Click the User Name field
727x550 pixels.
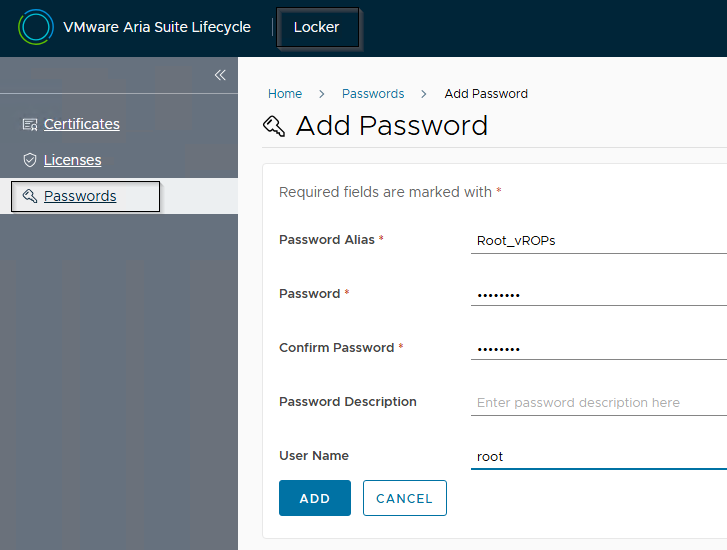pos(599,457)
